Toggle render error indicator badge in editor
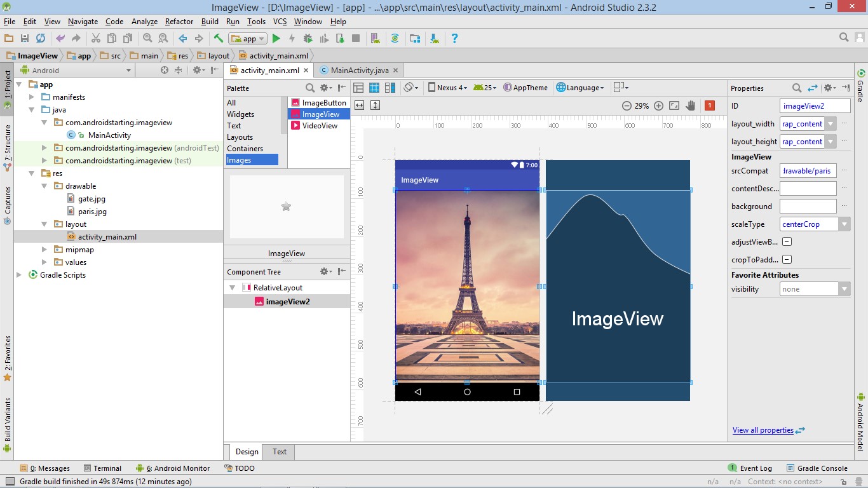This screenshot has height=488, width=868. click(710, 105)
